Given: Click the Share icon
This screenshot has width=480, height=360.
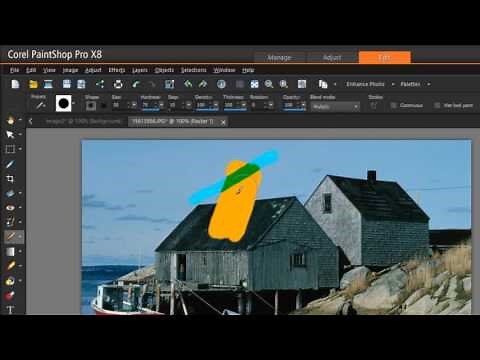Looking at the screenshot, I should 100,84.
